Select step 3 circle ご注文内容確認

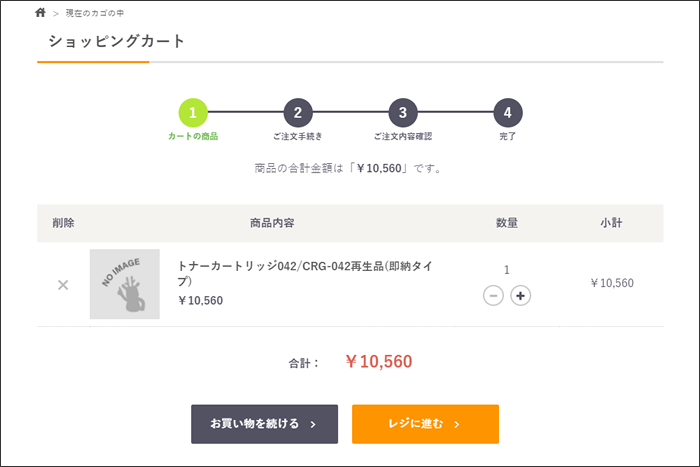tap(403, 113)
